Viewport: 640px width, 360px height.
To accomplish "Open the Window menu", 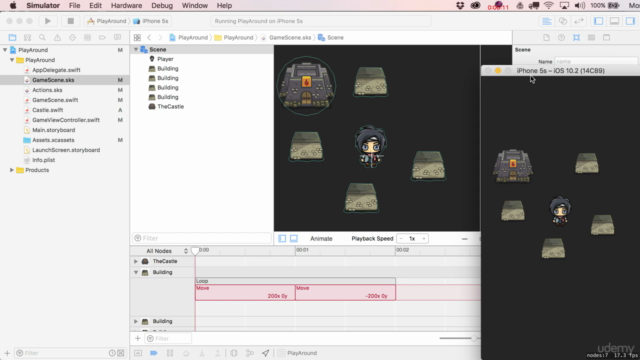I will [x=194, y=5].
